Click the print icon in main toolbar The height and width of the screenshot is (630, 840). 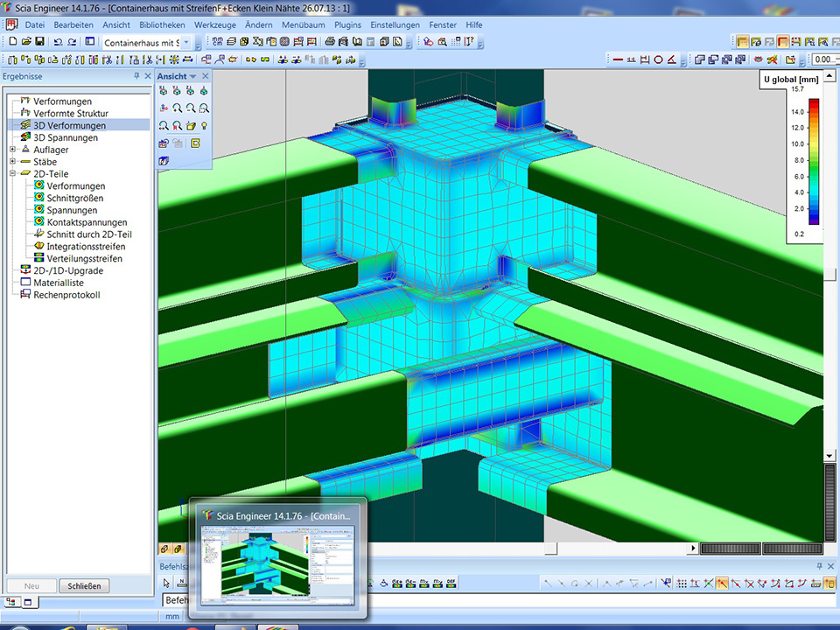pos(330,42)
